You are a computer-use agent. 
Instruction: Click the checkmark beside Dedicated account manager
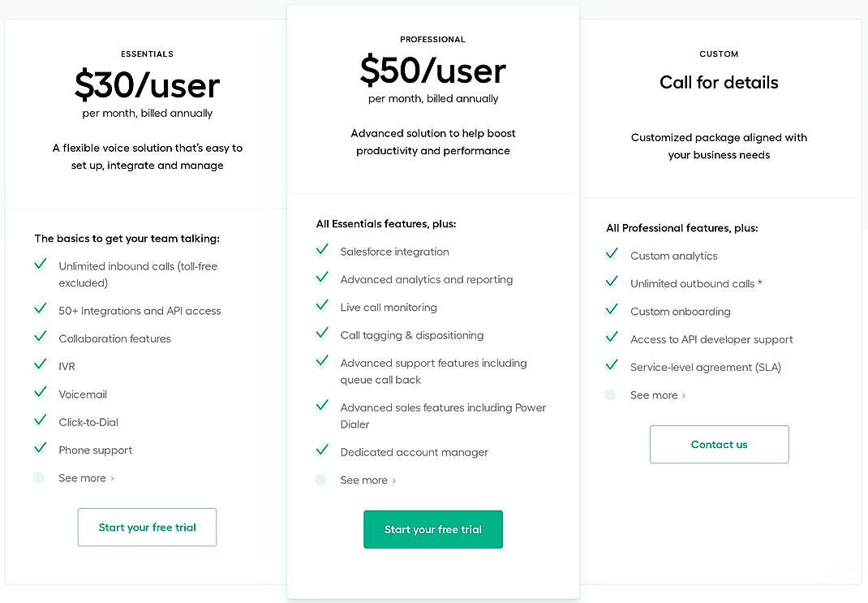click(322, 450)
